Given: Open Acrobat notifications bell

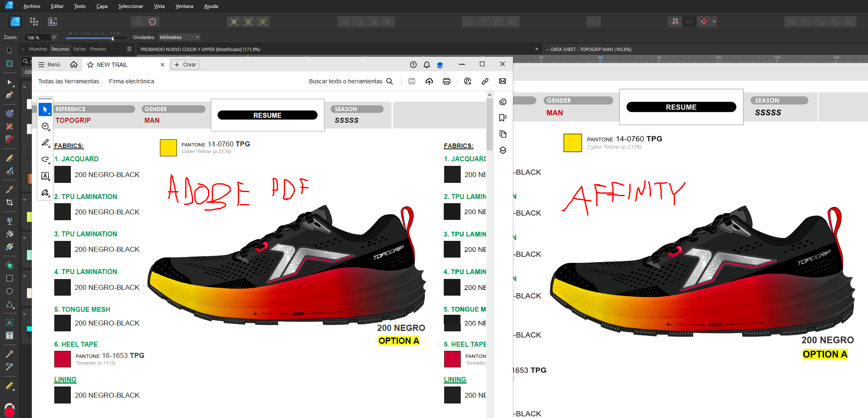Looking at the screenshot, I should [x=427, y=65].
